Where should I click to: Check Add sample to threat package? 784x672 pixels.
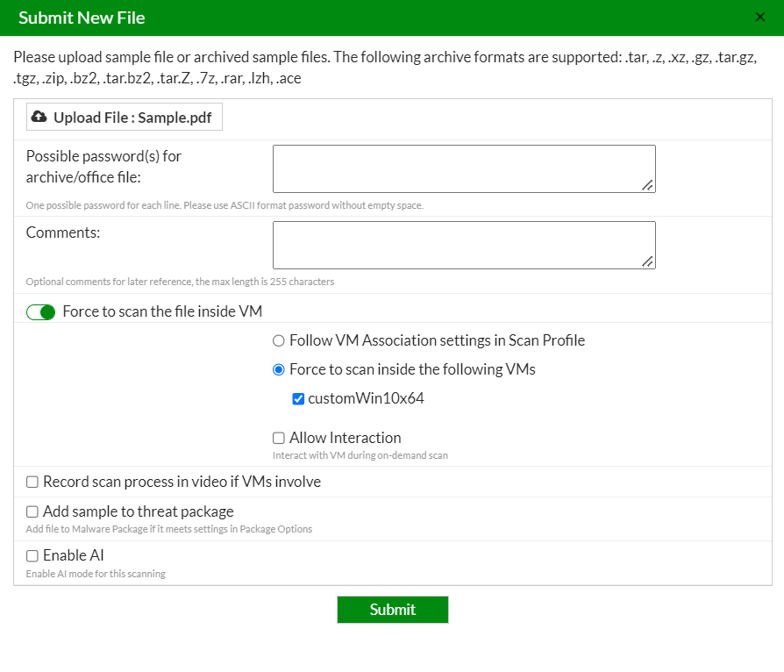pos(32,511)
